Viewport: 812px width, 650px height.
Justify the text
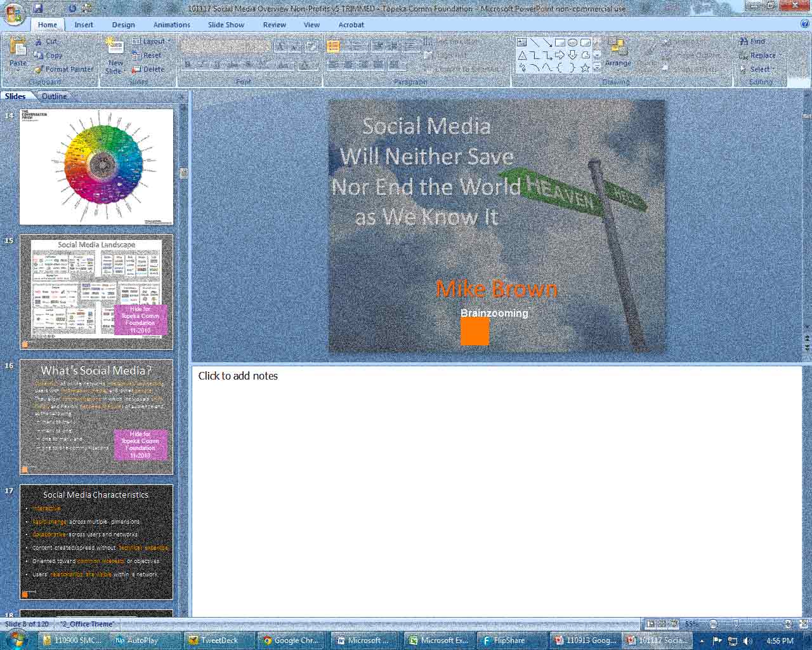coord(379,65)
